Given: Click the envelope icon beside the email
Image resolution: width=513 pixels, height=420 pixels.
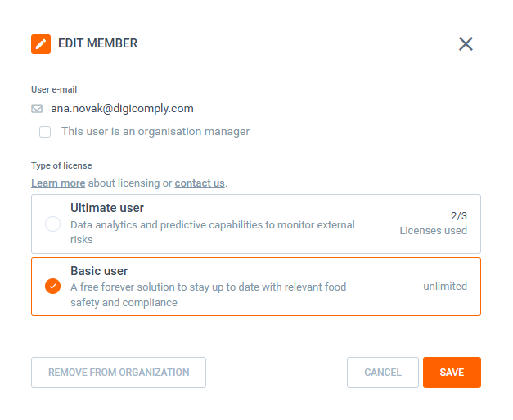Looking at the screenshot, I should [37, 109].
